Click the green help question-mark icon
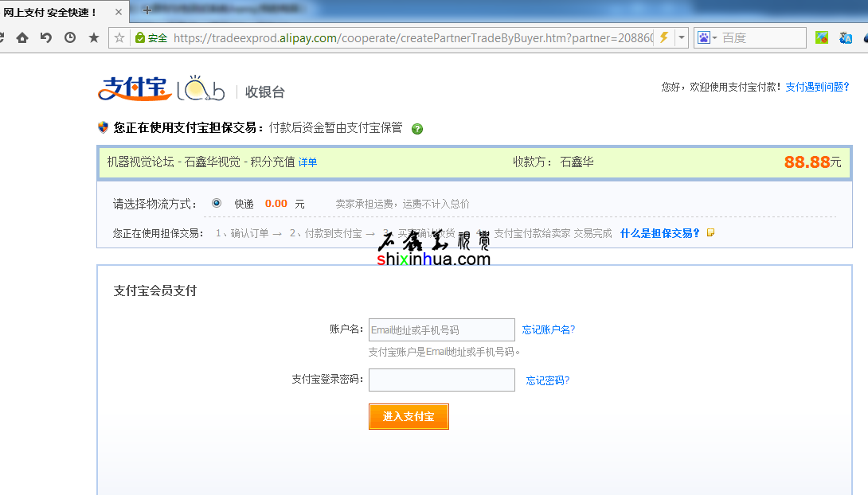The height and width of the screenshot is (495, 868). [x=417, y=129]
